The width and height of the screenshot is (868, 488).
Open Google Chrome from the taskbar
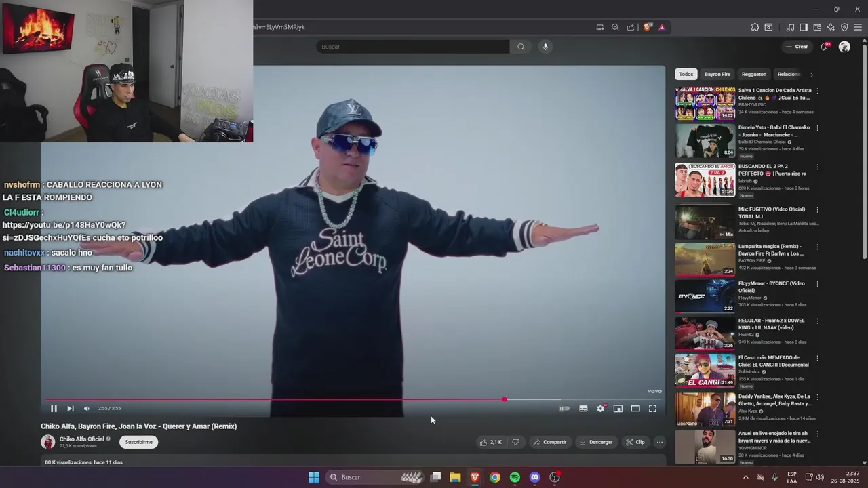tap(495, 477)
